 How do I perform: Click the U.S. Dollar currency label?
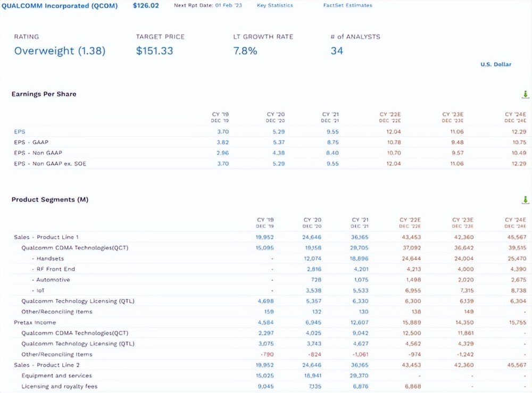[495, 64]
